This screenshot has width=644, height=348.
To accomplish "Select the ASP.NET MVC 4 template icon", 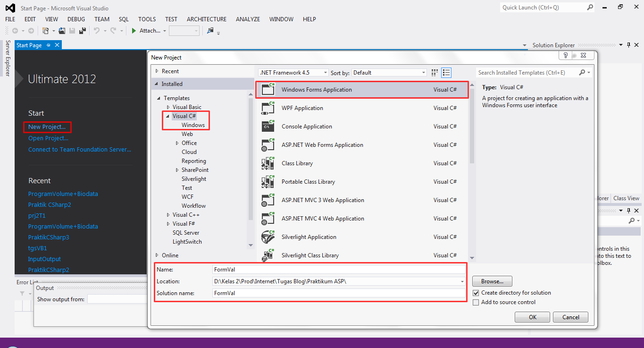I will click(x=268, y=219).
